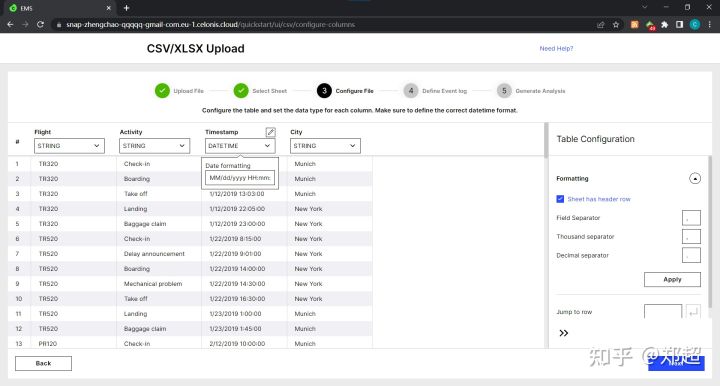Click the 'PR120' flight cell

(x=48, y=343)
